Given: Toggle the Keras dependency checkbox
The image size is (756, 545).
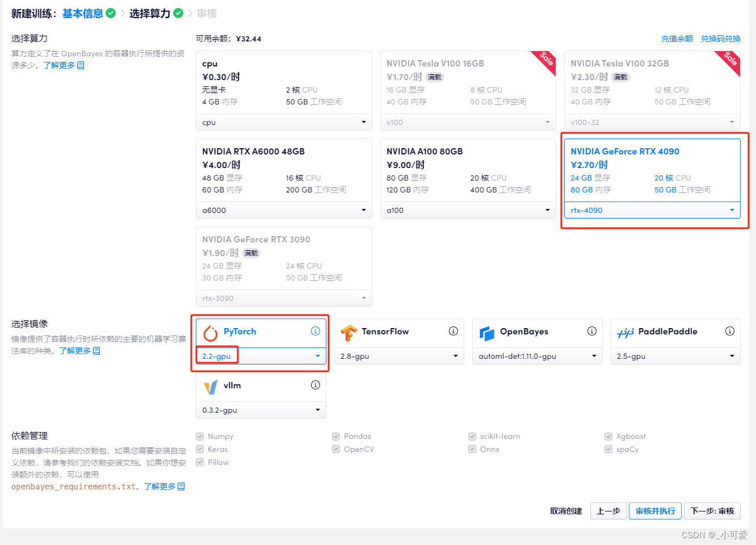Looking at the screenshot, I should pos(200,450).
